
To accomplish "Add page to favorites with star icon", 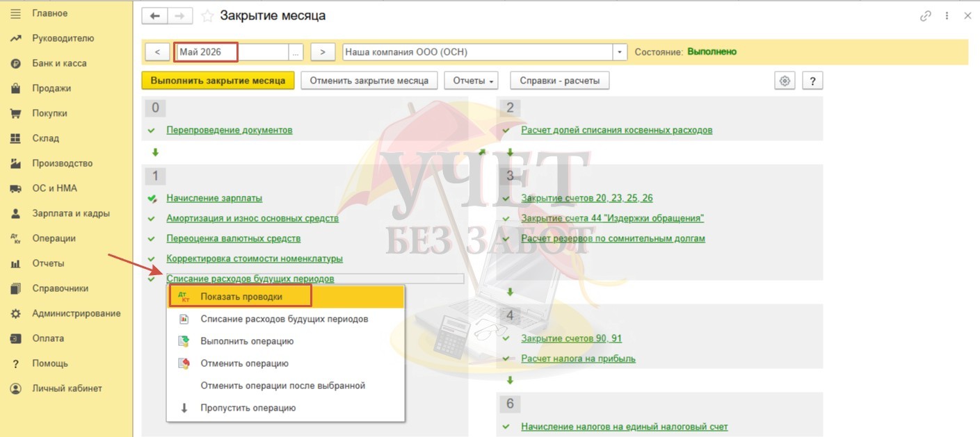I will tap(207, 16).
